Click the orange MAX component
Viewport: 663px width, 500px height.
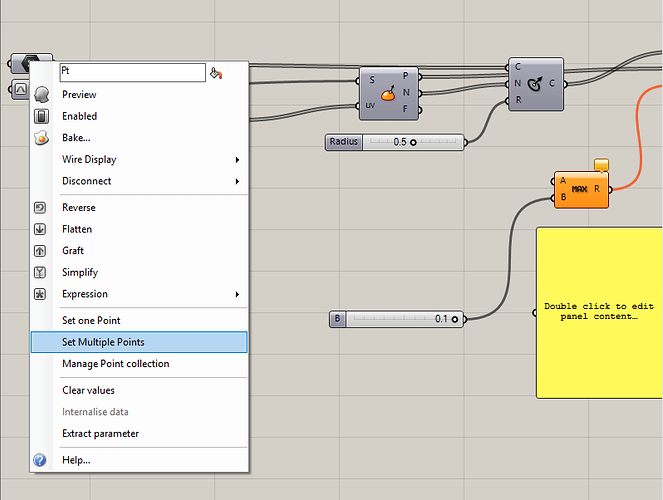pyautogui.click(x=580, y=188)
